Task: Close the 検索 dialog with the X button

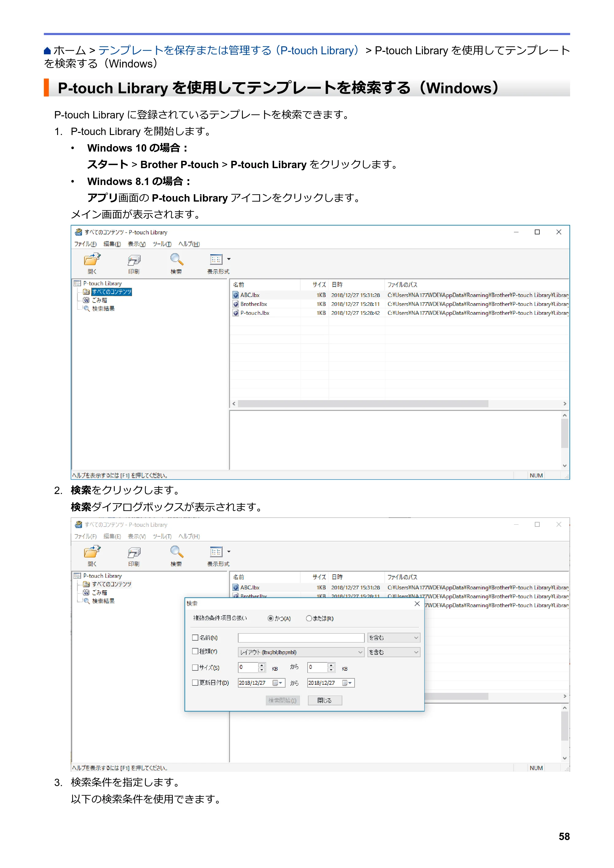Action: (x=417, y=604)
